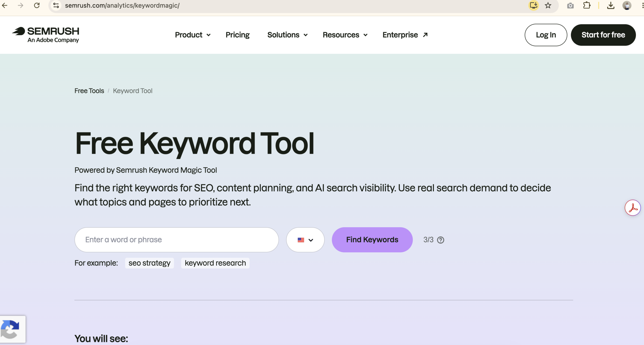Expand the Product menu
Viewport: 644px width, 345px height.
coord(193,35)
